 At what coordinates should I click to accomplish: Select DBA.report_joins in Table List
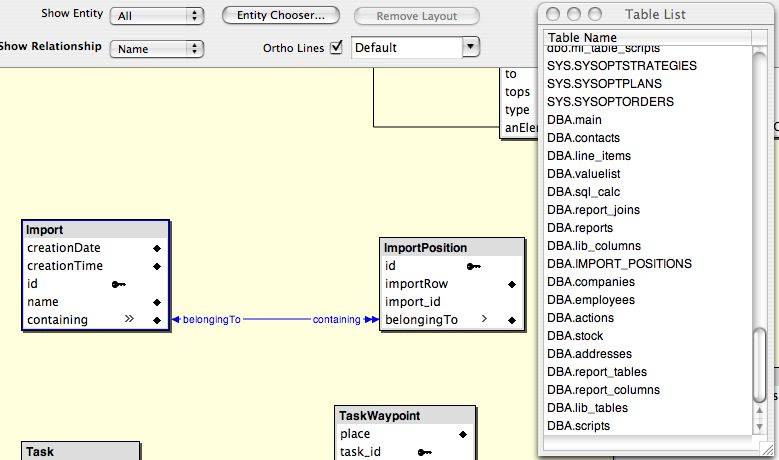593,210
